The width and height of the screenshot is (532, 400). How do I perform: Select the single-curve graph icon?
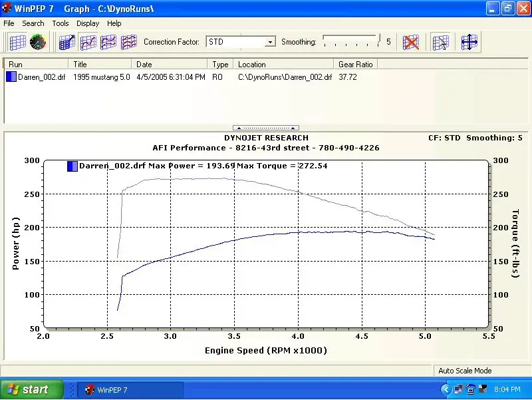[88, 43]
